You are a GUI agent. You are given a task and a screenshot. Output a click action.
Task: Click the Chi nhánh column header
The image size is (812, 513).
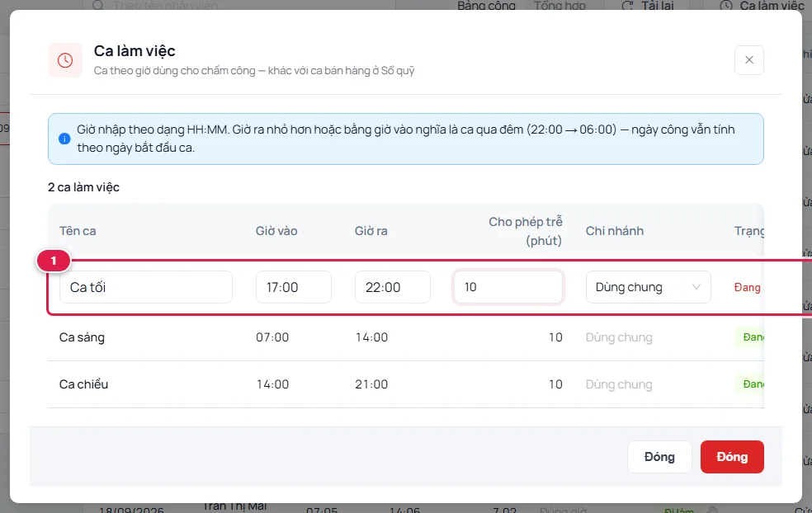tap(615, 231)
